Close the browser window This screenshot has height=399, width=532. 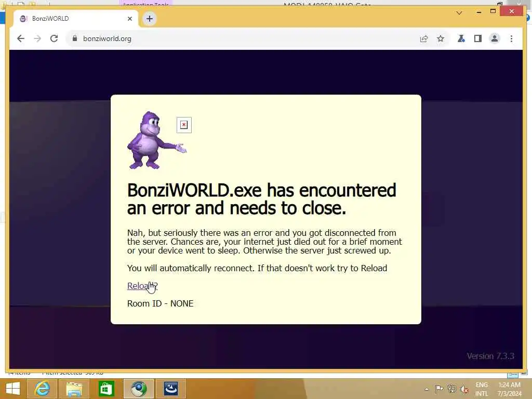pos(512,11)
